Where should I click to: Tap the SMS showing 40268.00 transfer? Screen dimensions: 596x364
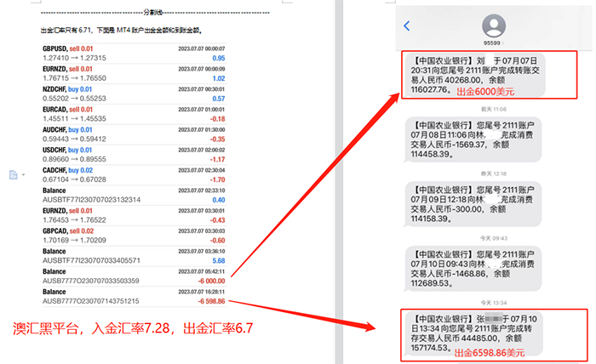(473, 76)
